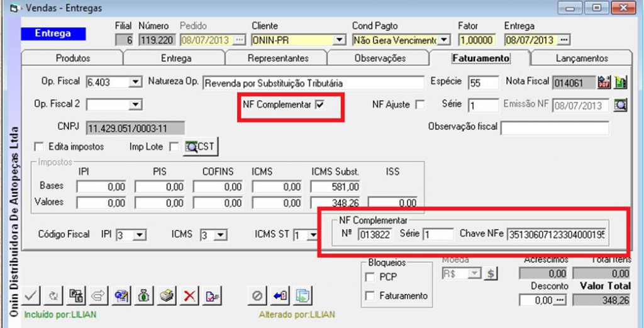Check the Edita impostos option
This screenshot has width=644, height=328.
(x=40, y=147)
